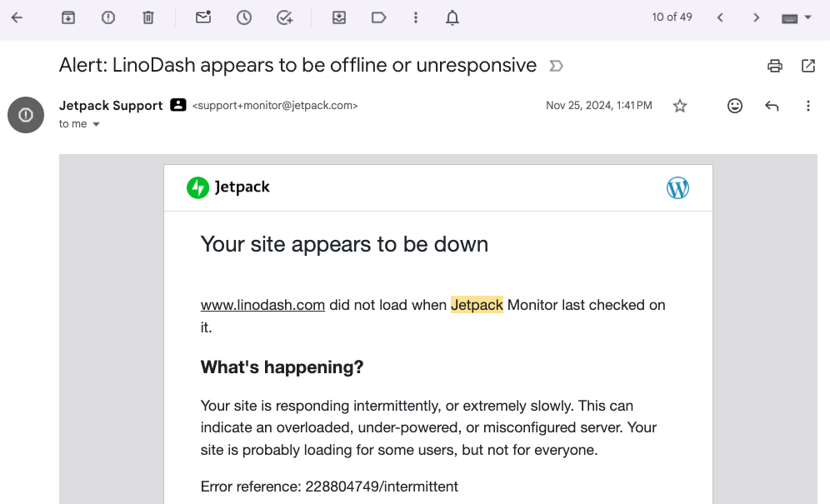Star this message from Jetpack Support
This screenshot has height=504, width=830.
[680, 106]
